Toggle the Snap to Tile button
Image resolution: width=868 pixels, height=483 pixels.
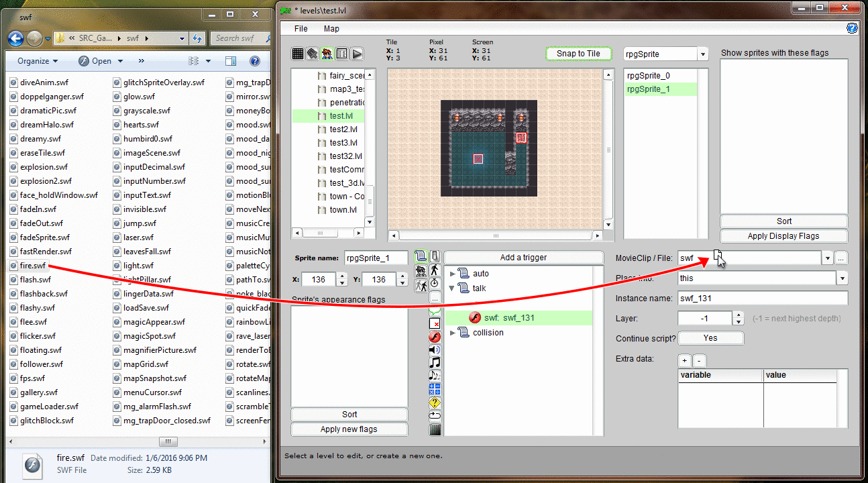click(578, 54)
